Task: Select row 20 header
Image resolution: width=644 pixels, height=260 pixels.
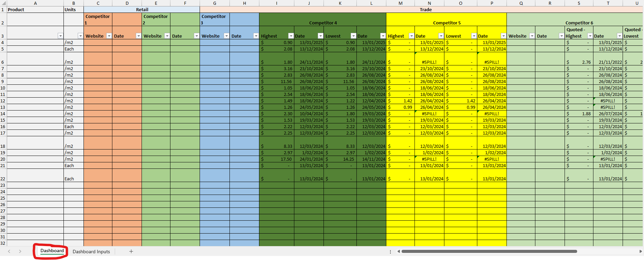Action: pos(3,159)
